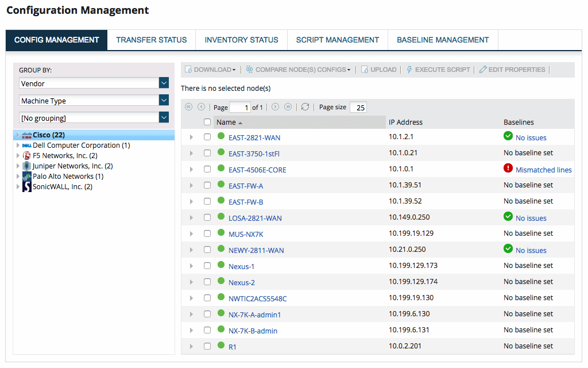Refresh the node list with the refresh icon
Screen dimensions: 588x368
[305, 107]
